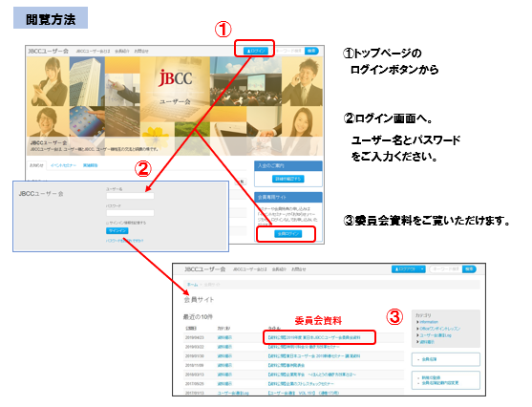
Task: Switch to the イベント/セミナー tab
Action: click(63, 165)
